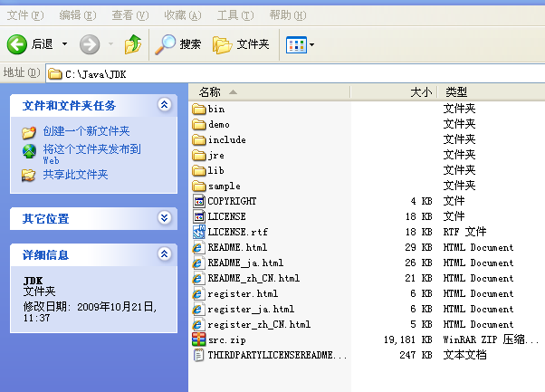Click the publish to Web globe icon
Screen dimensions: 545x392
(29, 151)
